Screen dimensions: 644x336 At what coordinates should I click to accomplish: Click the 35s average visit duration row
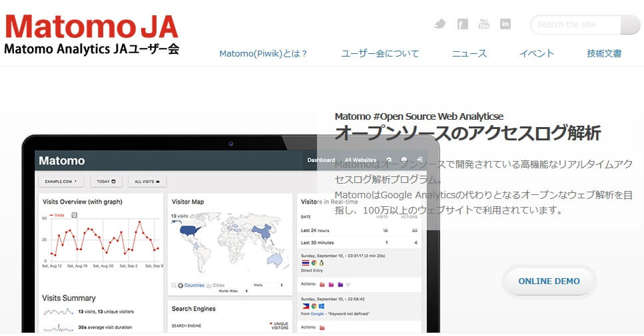click(88, 327)
